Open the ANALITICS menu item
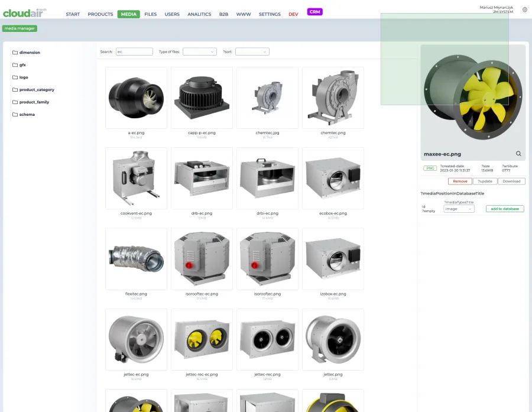Screen dimensions: 532x412 (x=199, y=14)
